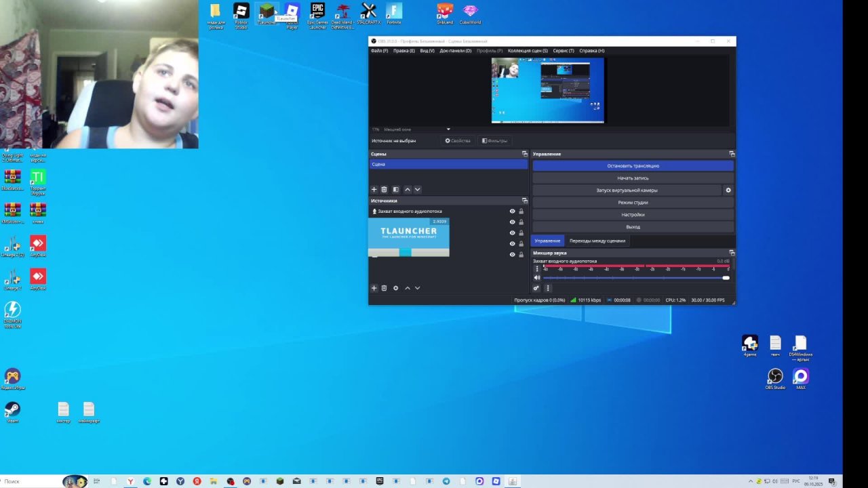Select the OBS Studio desktop shortcut

[775, 380]
